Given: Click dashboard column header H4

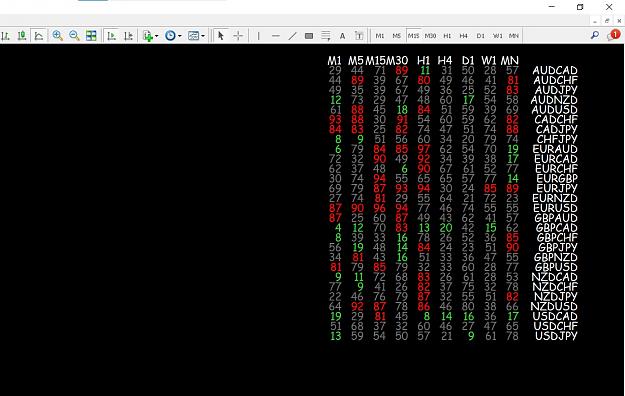Looking at the screenshot, I should [x=445, y=61].
